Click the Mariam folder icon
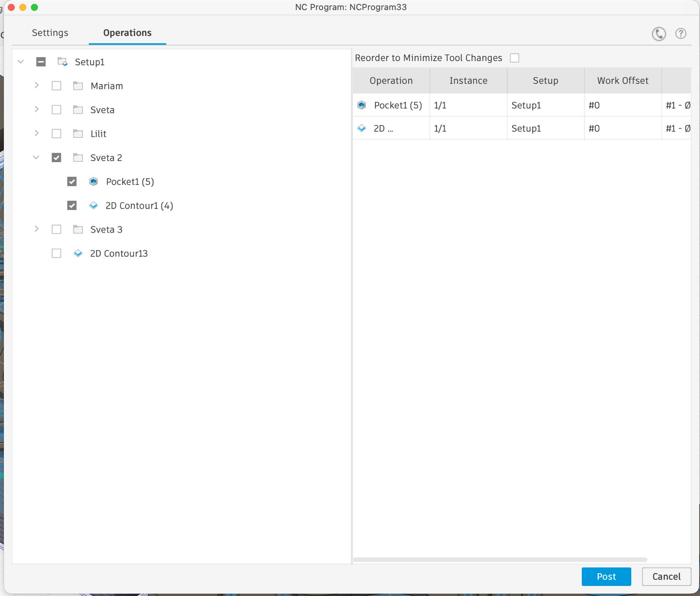Image resolution: width=700 pixels, height=596 pixels. 78,86
